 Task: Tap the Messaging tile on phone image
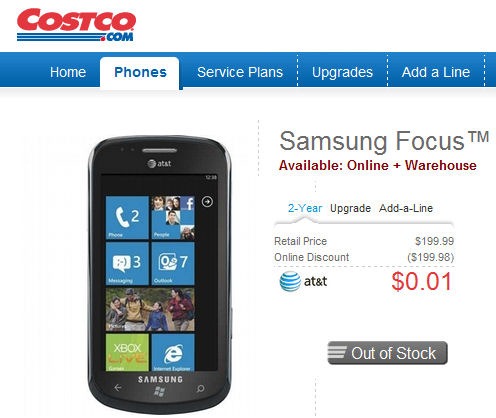tap(127, 264)
